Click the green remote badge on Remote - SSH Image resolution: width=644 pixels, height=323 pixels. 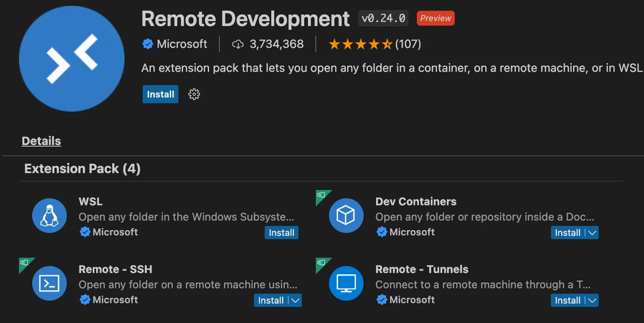[x=24, y=263]
